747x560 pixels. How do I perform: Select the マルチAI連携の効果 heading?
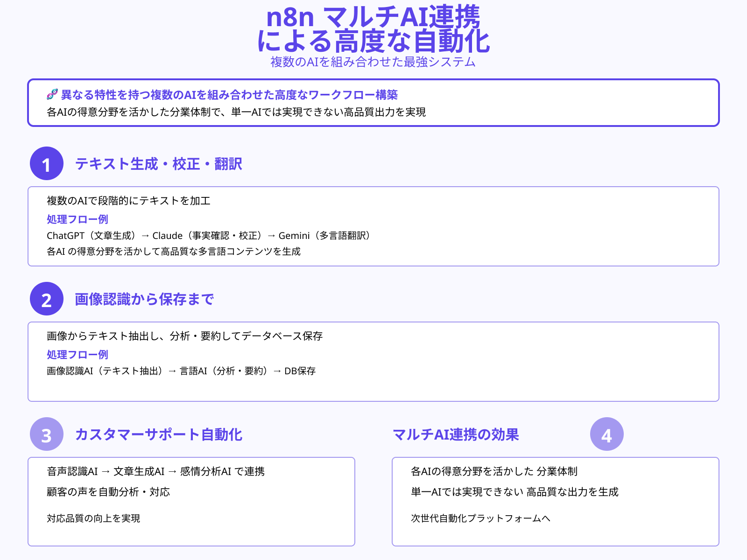(x=458, y=434)
